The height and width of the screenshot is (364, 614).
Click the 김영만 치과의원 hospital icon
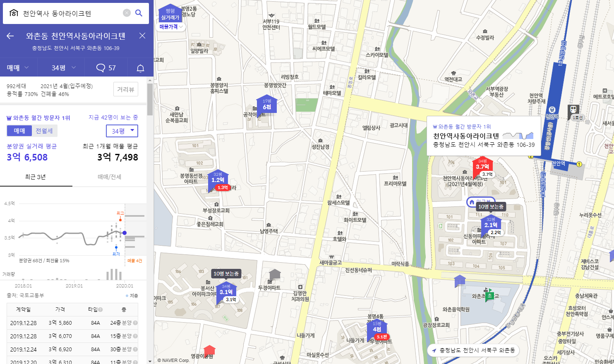300,287
